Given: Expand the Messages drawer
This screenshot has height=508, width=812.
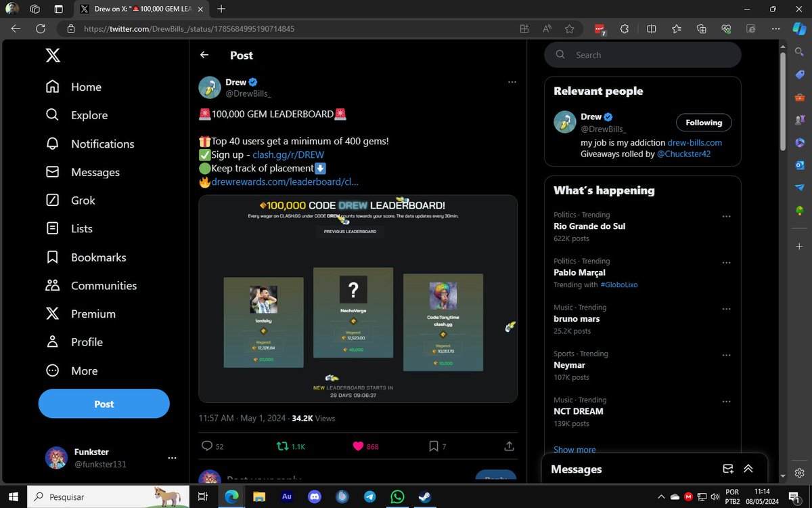Looking at the screenshot, I should pos(748,469).
